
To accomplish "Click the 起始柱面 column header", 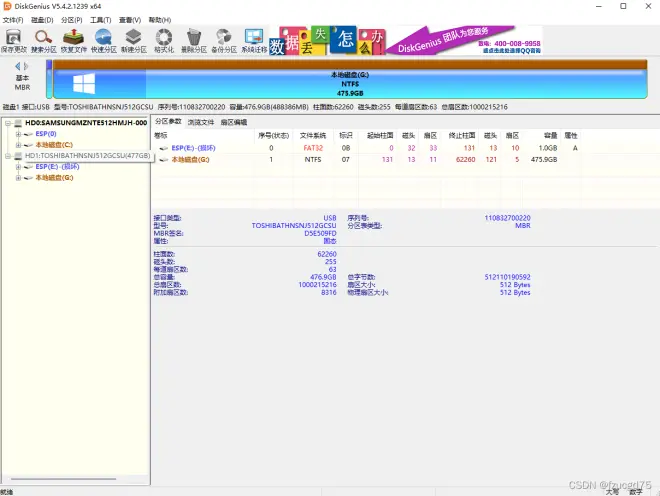I will click(x=380, y=135).
